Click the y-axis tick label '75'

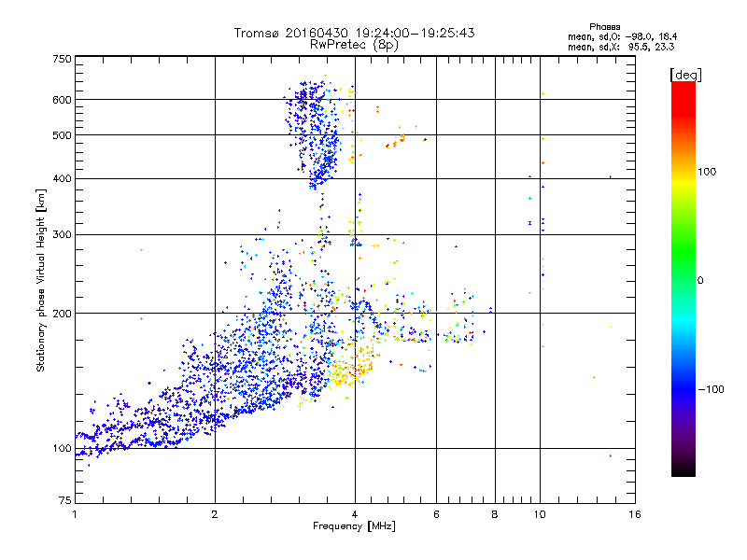coord(65,500)
